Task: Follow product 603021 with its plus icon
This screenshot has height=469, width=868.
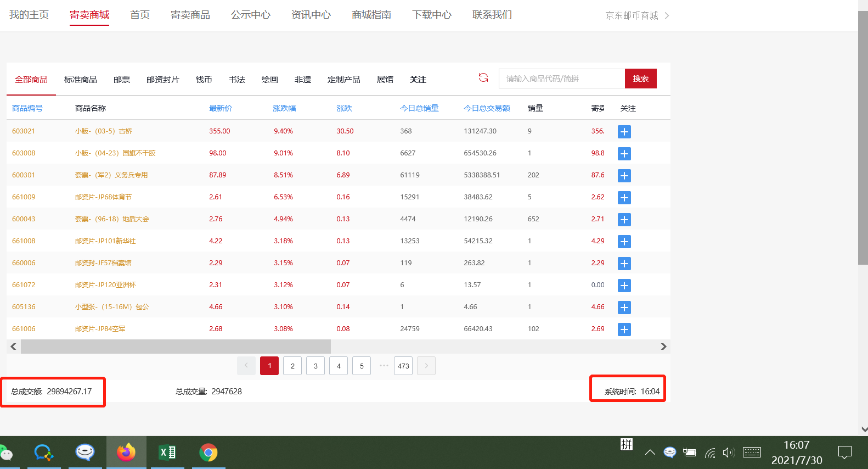Action: click(x=624, y=132)
